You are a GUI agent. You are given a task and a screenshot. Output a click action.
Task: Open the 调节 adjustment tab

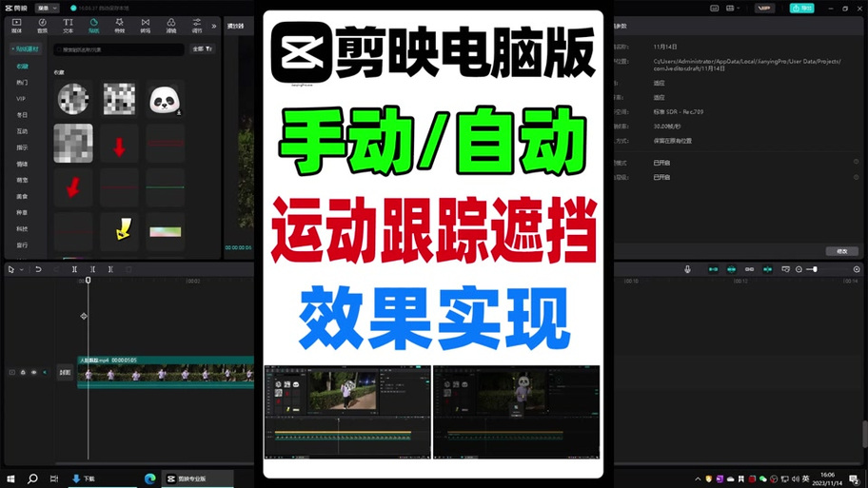[196, 26]
